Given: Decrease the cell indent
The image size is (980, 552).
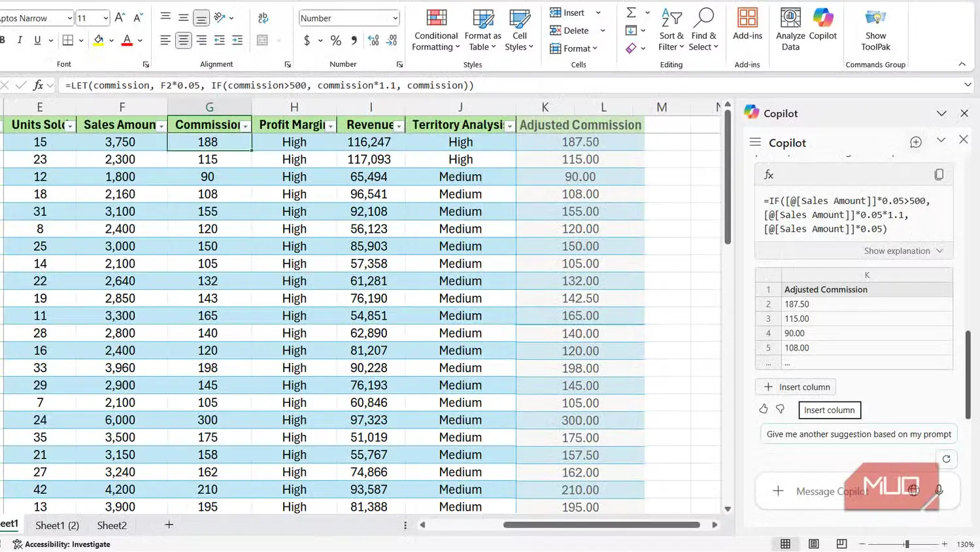Looking at the screenshot, I should pos(220,41).
